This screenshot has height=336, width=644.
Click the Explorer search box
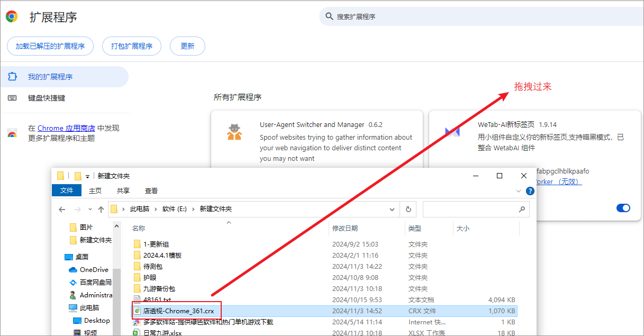click(x=476, y=209)
